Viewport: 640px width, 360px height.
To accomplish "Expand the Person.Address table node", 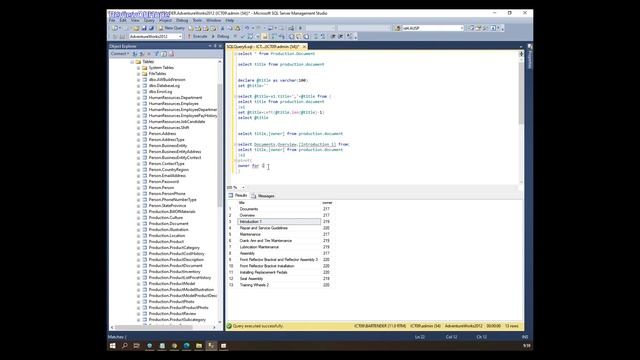I will point(138,134).
